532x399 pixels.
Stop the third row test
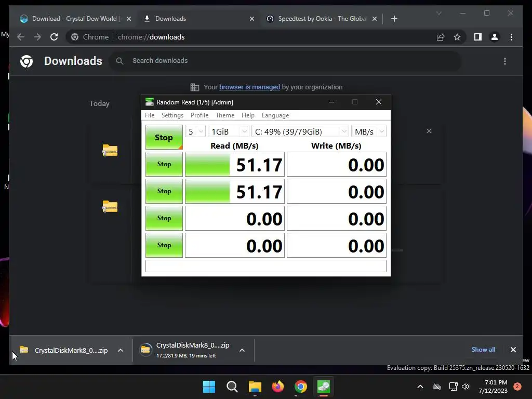tap(164, 218)
